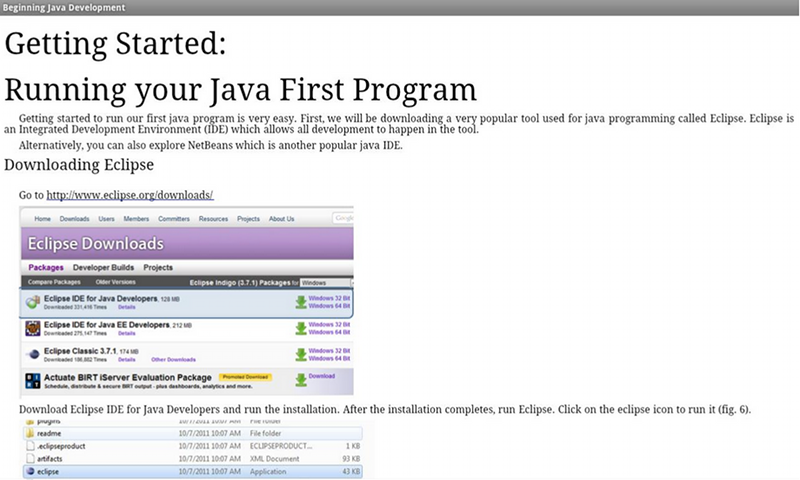
Task: Click the artifacts file icon
Action: tap(30, 459)
